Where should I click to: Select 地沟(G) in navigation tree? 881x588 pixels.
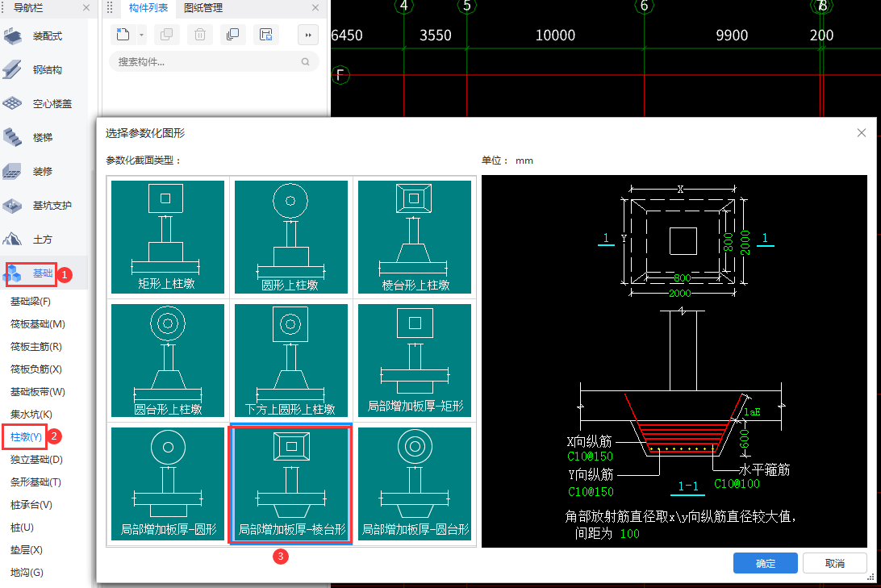pyautogui.click(x=27, y=573)
